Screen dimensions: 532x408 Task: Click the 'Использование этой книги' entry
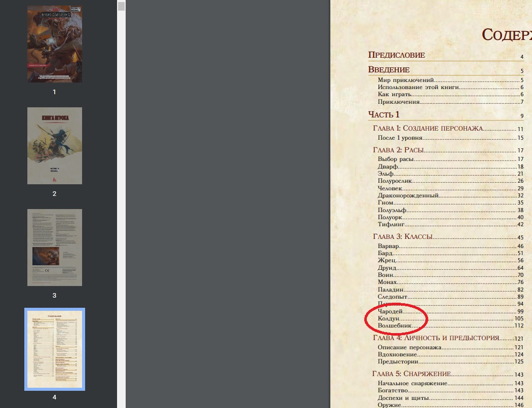pyautogui.click(x=419, y=87)
